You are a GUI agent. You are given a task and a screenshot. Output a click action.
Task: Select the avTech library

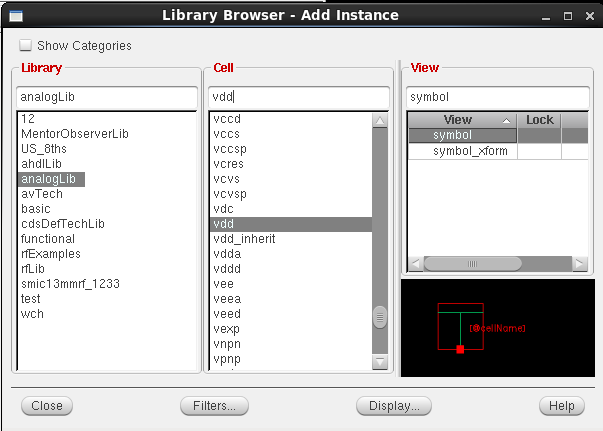tap(42, 194)
